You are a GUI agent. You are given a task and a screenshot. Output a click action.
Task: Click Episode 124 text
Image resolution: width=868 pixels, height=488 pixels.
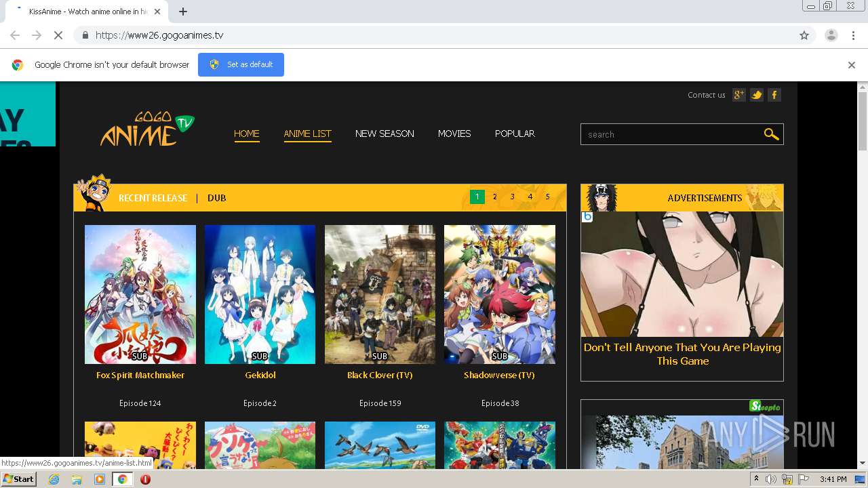[140, 403]
